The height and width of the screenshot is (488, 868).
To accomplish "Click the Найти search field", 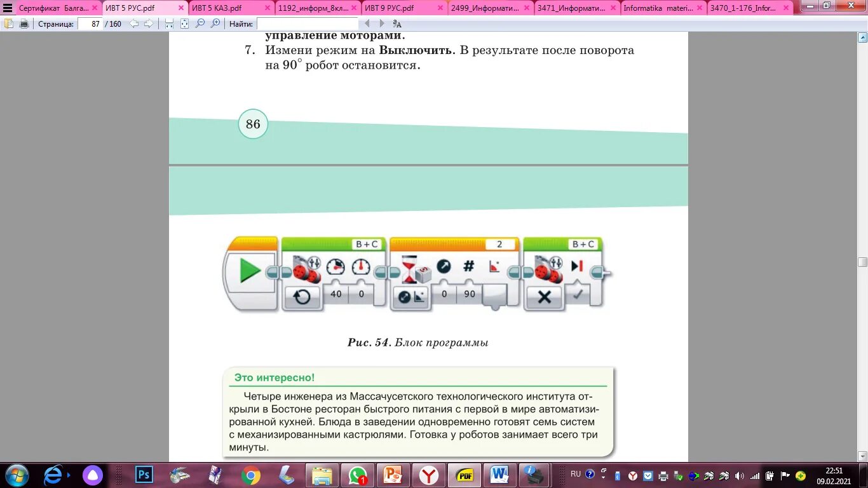I will pyautogui.click(x=308, y=24).
